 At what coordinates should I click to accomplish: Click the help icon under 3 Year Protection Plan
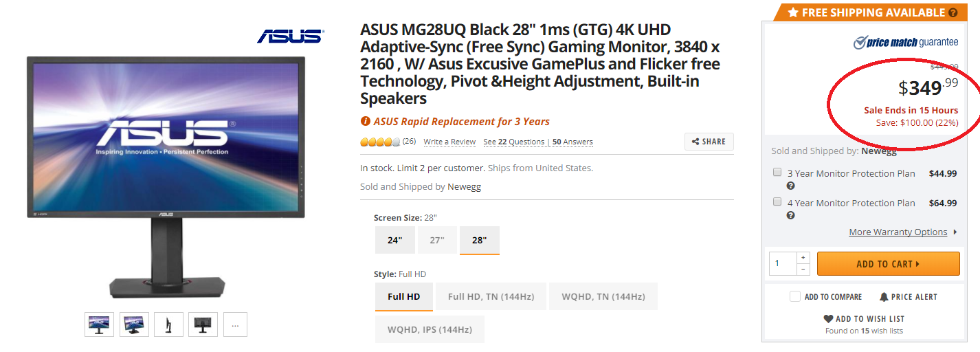(x=790, y=186)
